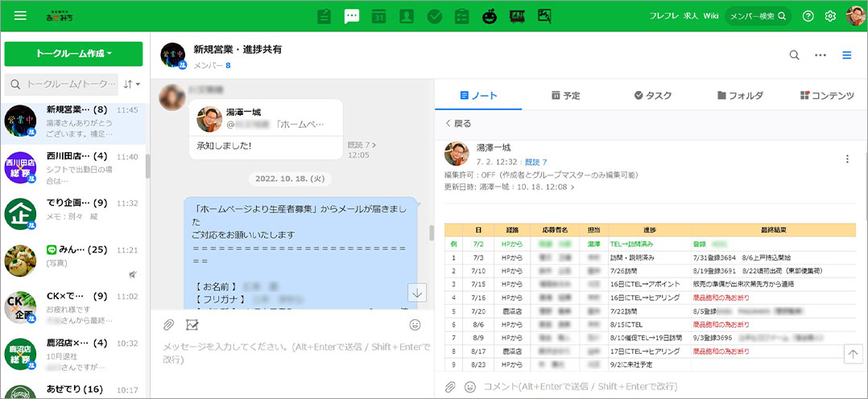Click the paperclip attach icon in chat

click(169, 324)
